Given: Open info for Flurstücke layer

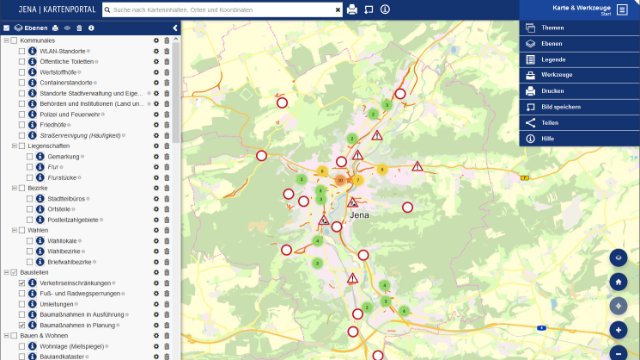Looking at the screenshot, I should pos(40,178).
